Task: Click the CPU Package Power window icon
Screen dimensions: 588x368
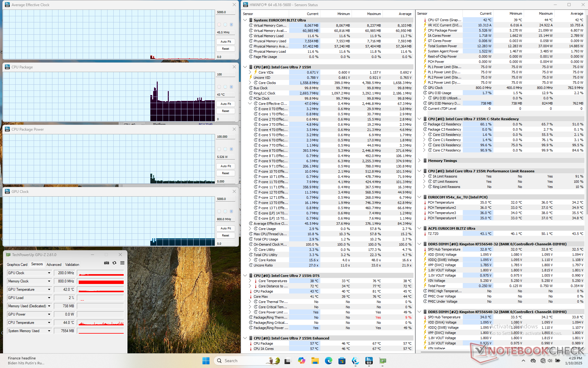Action: point(7,129)
